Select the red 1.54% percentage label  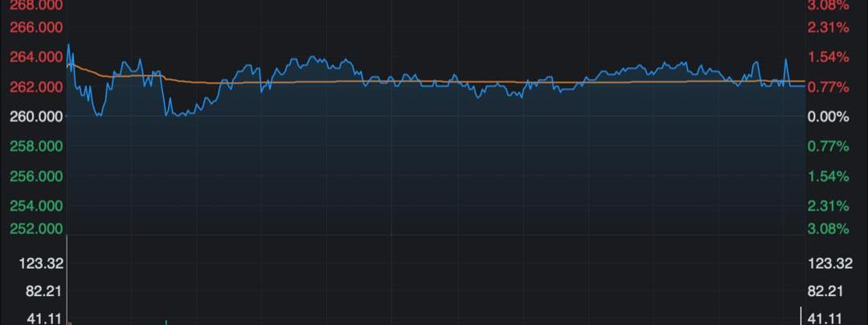pyautogui.click(x=829, y=57)
